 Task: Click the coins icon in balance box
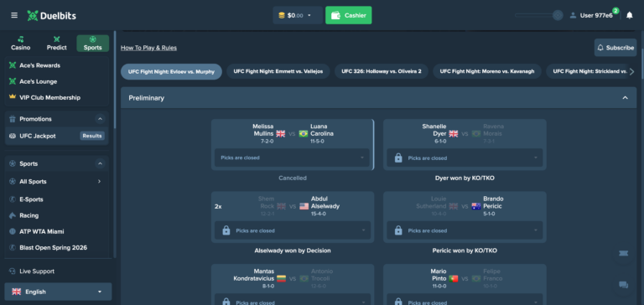pyautogui.click(x=282, y=16)
